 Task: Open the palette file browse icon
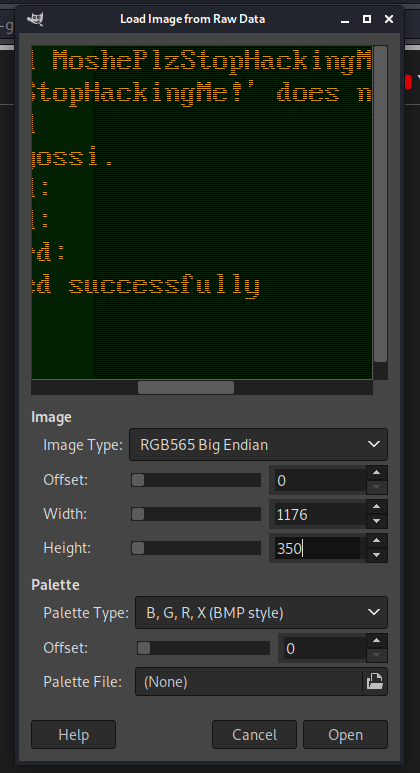point(375,682)
